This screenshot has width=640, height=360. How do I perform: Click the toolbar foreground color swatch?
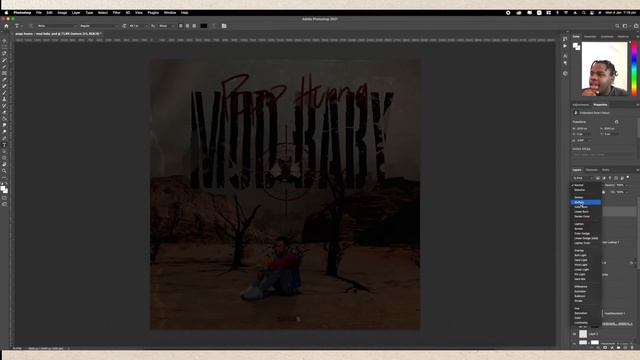click(3, 187)
